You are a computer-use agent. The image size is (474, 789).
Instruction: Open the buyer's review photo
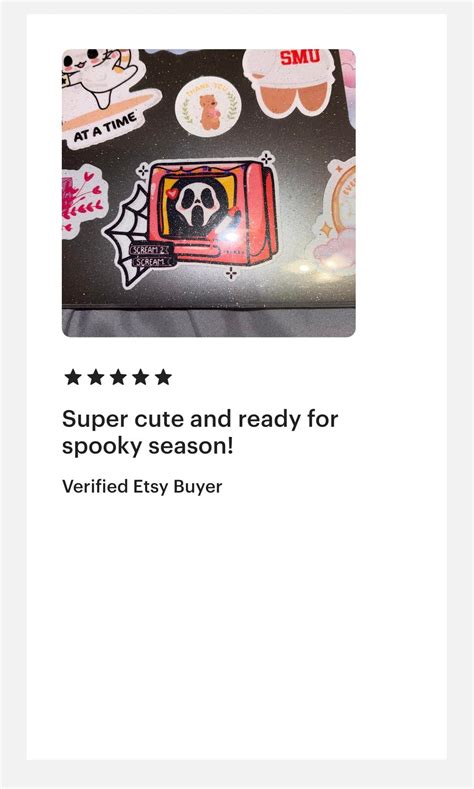(x=209, y=193)
